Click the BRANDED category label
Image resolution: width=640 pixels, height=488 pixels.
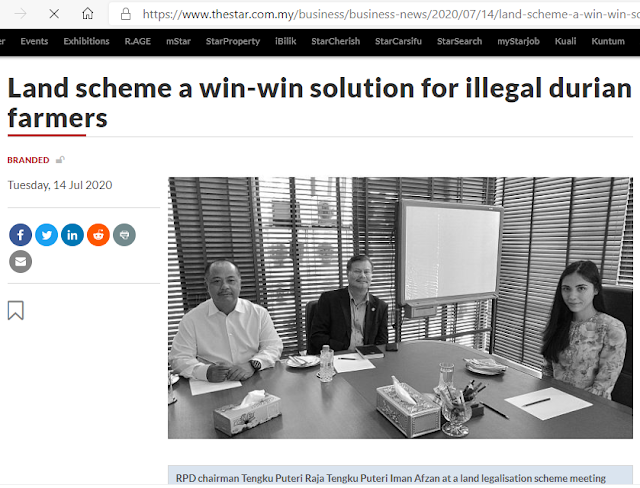coord(28,160)
